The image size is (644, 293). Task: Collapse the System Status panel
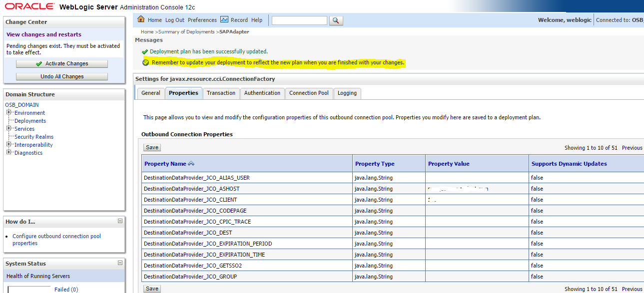[119, 263]
